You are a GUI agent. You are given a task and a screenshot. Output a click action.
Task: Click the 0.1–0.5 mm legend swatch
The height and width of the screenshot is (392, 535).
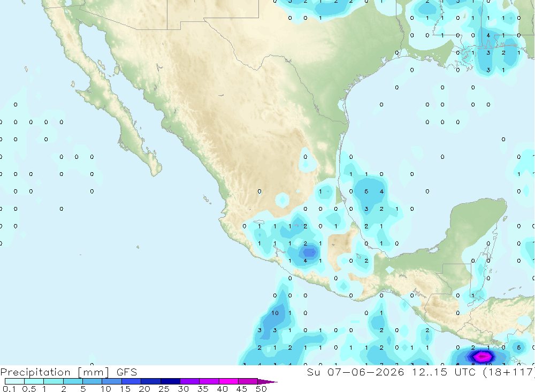tap(14, 381)
